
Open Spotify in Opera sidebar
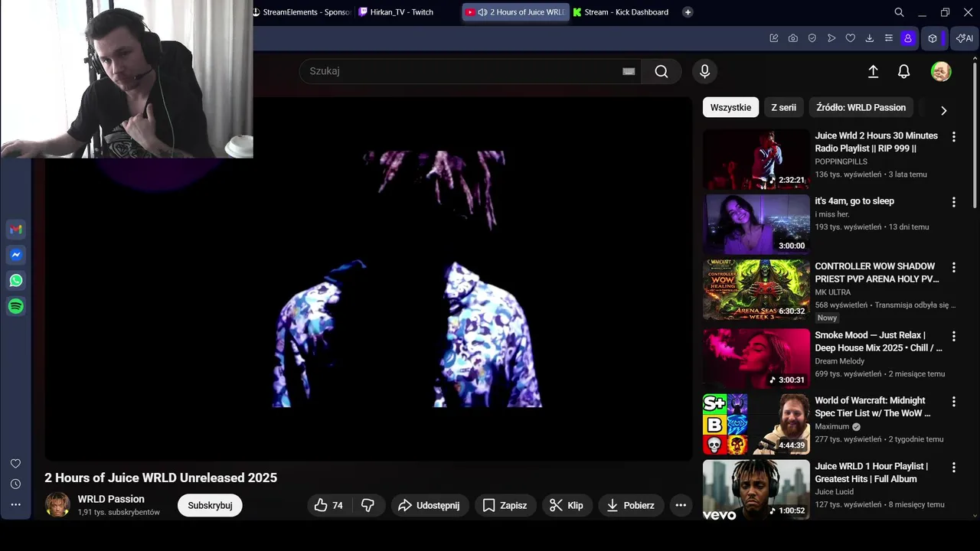[16, 306]
